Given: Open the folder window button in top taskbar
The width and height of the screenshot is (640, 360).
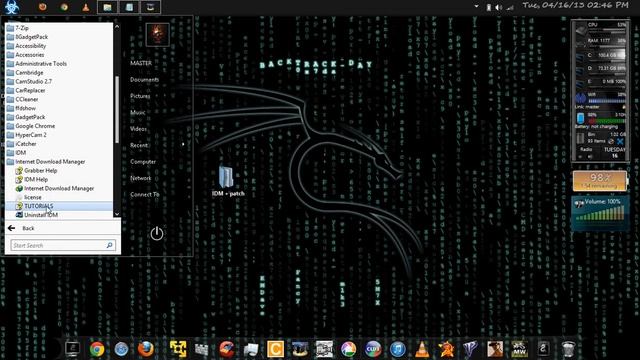Looking at the screenshot, I should (x=107, y=7).
